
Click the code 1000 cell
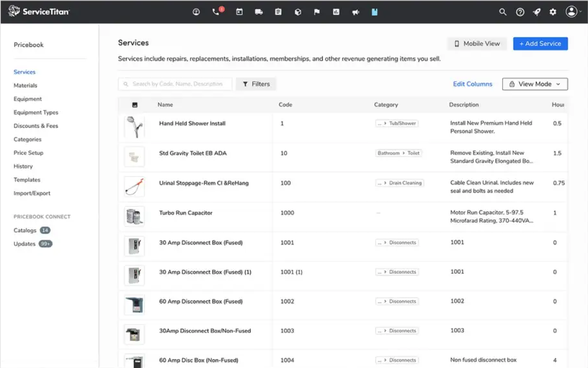click(x=288, y=213)
